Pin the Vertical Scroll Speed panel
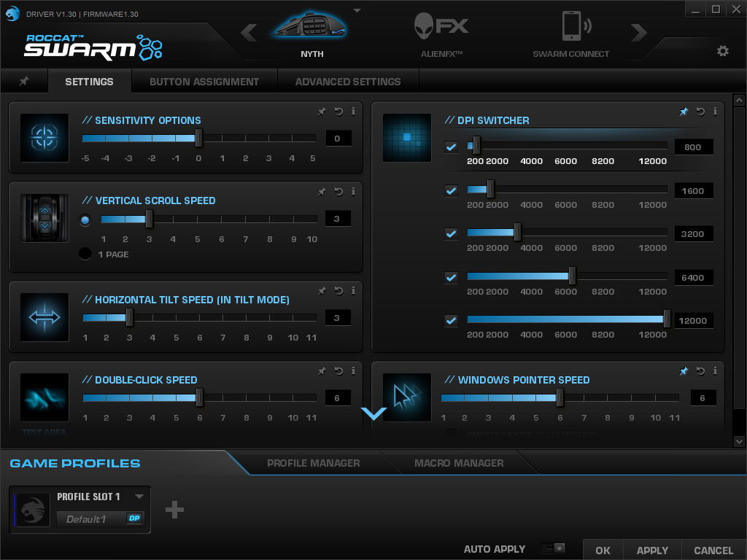The height and width of the screenshot is (560, 747). pos(322,192)
